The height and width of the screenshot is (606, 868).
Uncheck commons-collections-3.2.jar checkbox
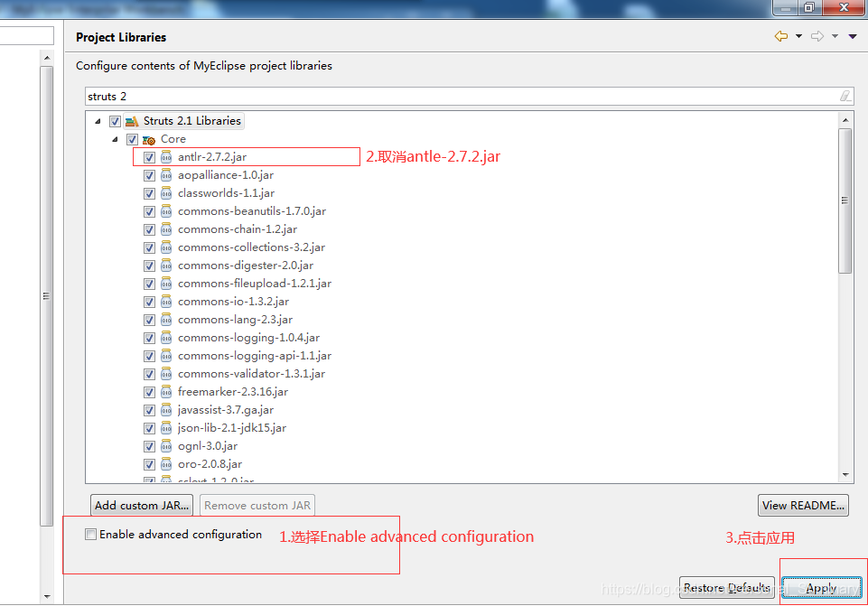pyautogui.click(x=149, y=247)
